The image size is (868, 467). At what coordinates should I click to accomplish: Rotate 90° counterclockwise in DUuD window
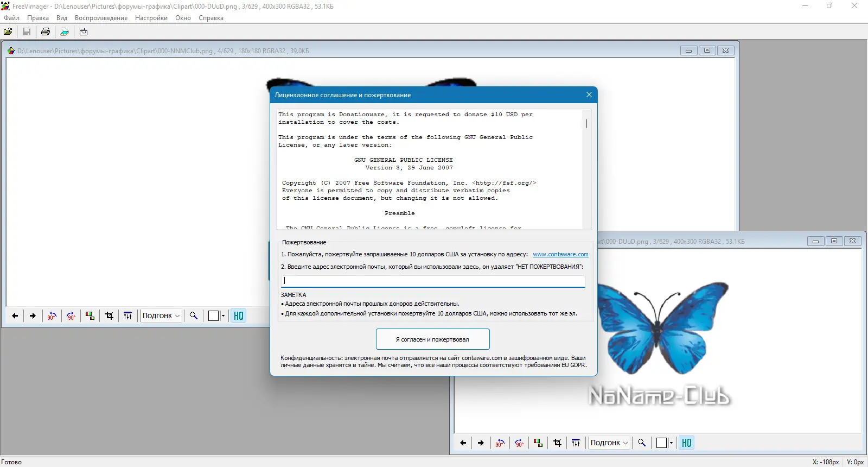tap(500, 443)
